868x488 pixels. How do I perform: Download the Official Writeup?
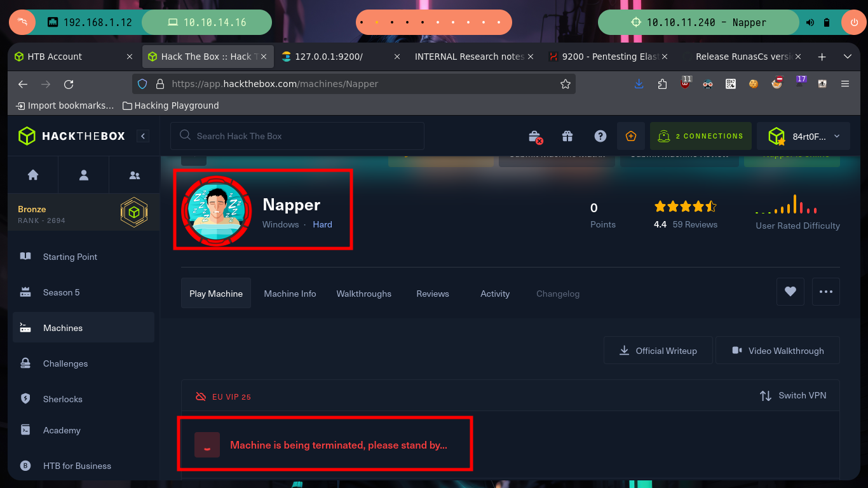click(658, 351)
